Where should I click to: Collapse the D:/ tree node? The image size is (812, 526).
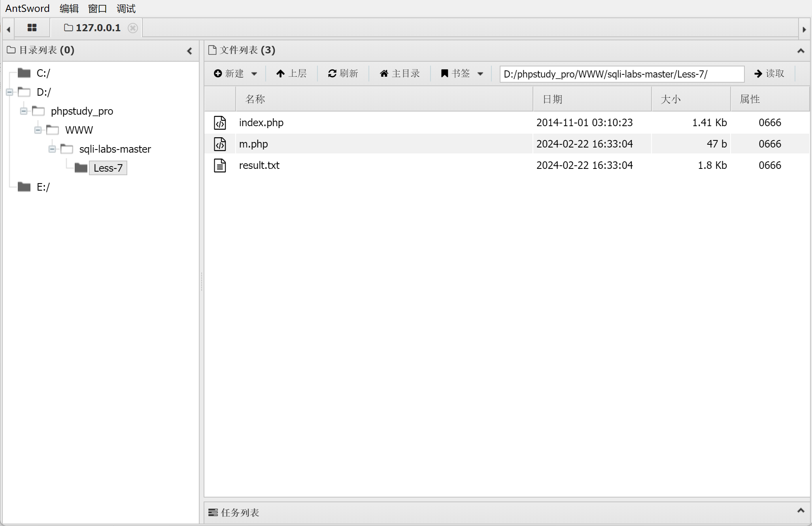tap(9, 92)
